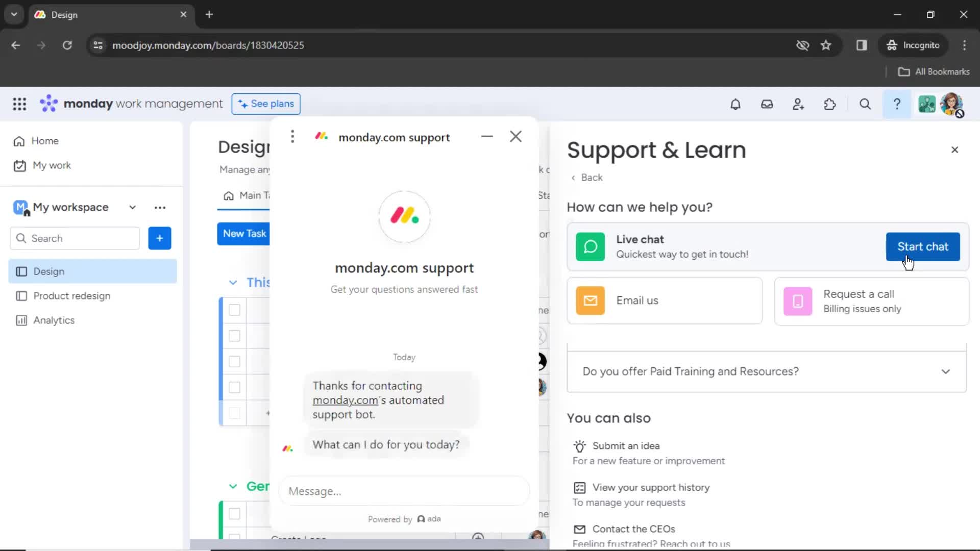Click the Incognito indicator button
Image resolution: width=980 pixels, height=551 pixels.
913,45
